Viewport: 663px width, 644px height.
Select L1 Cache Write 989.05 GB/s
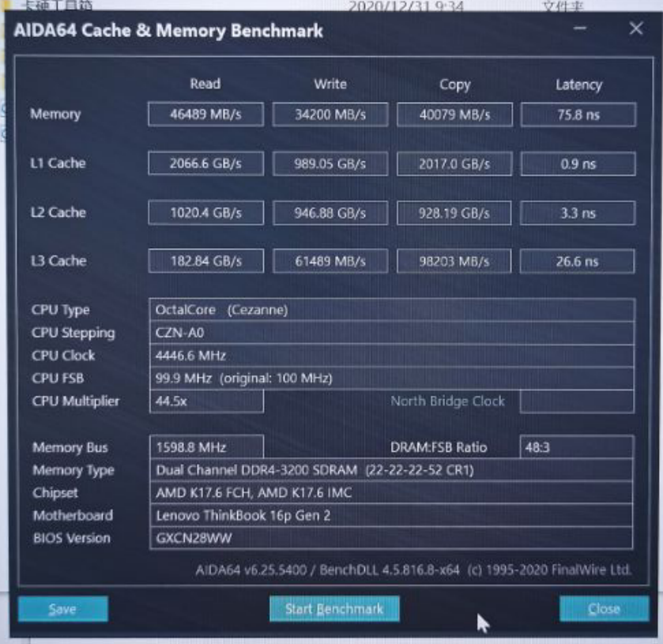coord(330,164)
